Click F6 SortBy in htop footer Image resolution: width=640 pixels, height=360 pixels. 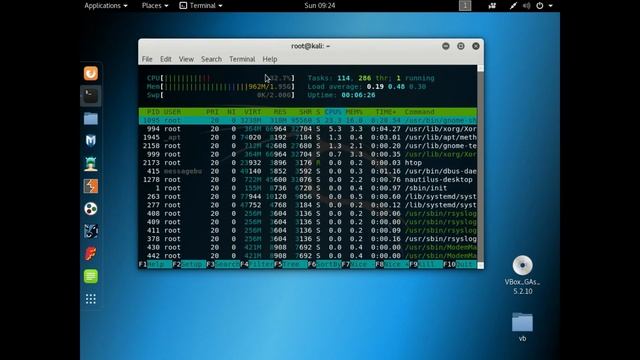324,264
